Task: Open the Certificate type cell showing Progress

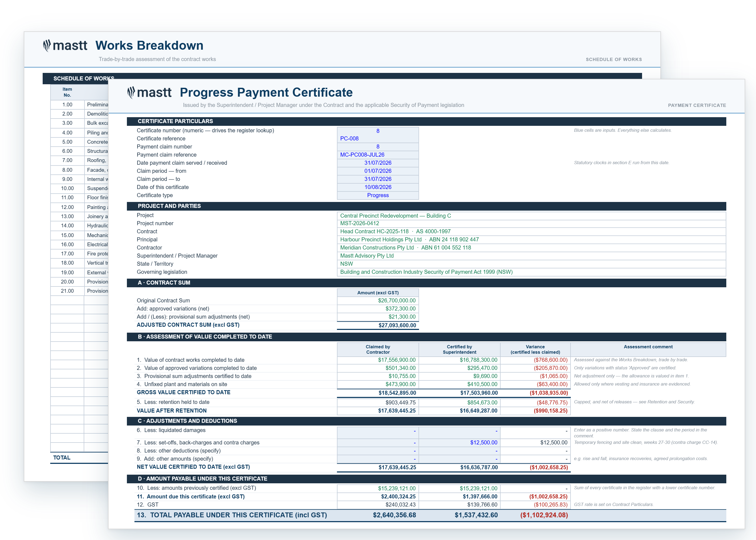Action: coord(378,195)
